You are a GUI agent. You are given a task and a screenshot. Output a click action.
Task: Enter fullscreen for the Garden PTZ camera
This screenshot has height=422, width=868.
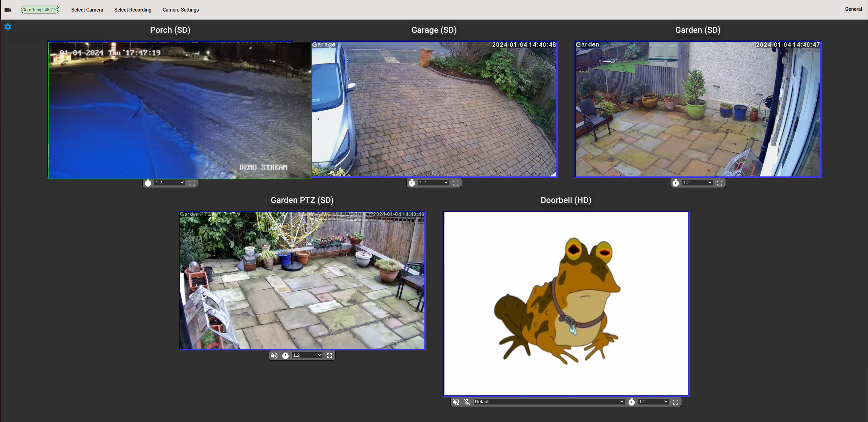pos(329,355)
